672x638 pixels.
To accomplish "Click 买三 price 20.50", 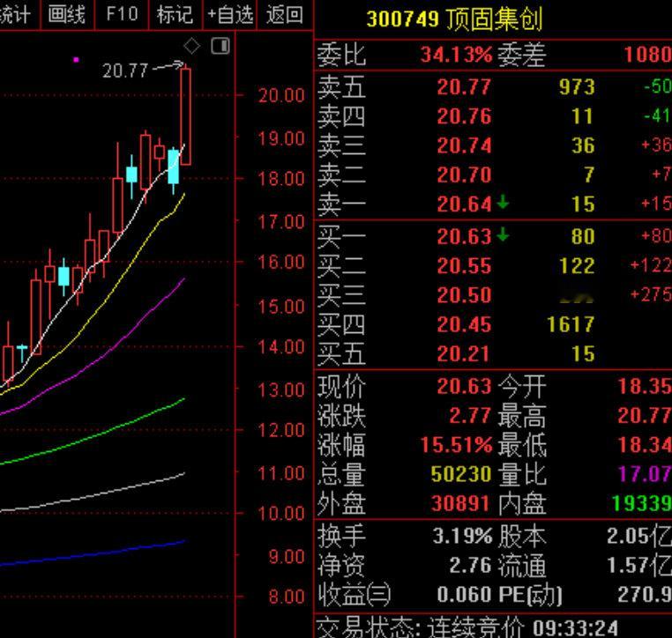I will point(464,295).
